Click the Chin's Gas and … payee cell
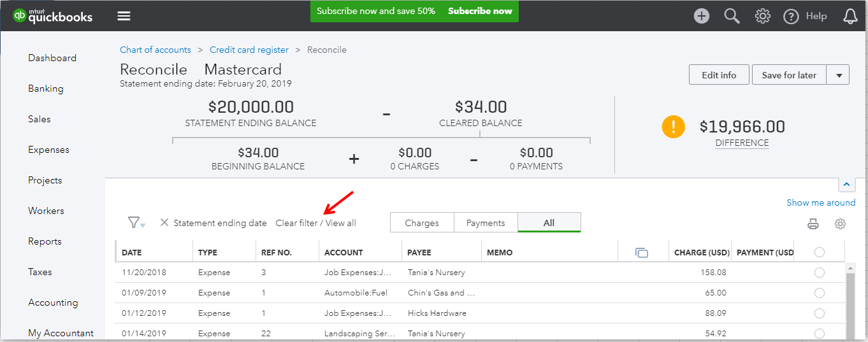This screenshot has width=868, height=342. tap(441, 293)
